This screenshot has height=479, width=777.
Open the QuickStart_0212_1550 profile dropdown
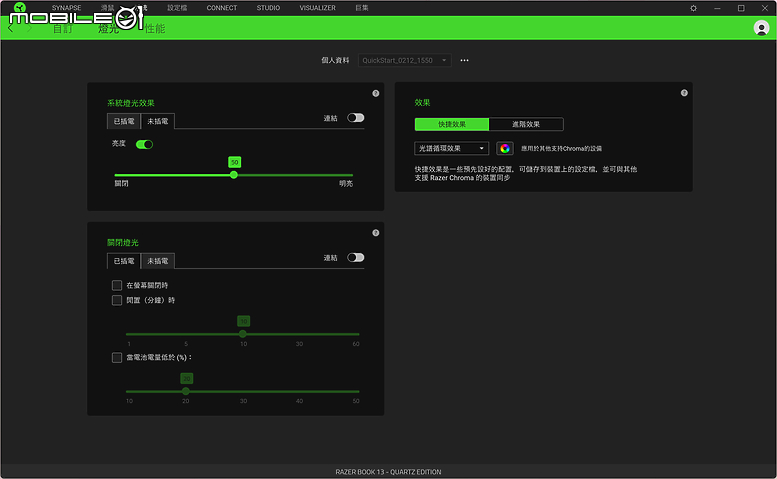click(404, 60)
